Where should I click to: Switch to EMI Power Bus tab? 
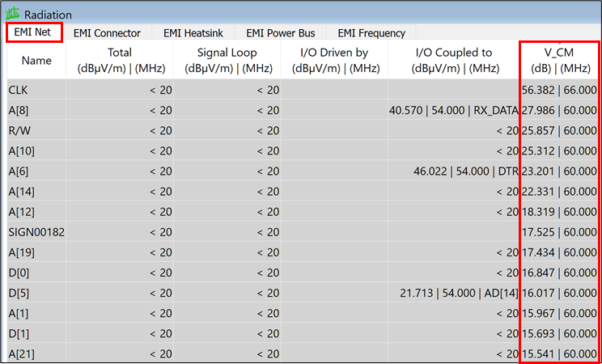281,33
